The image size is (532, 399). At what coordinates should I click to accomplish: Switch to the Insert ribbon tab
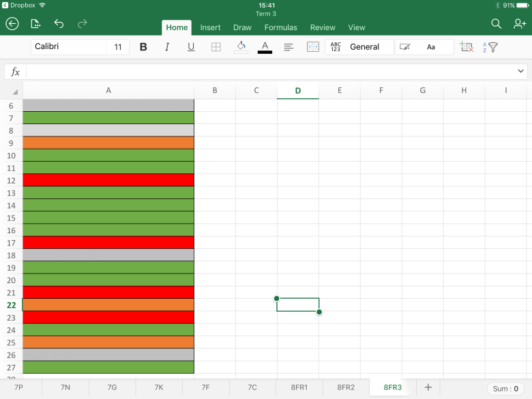[x=210, y=27]
